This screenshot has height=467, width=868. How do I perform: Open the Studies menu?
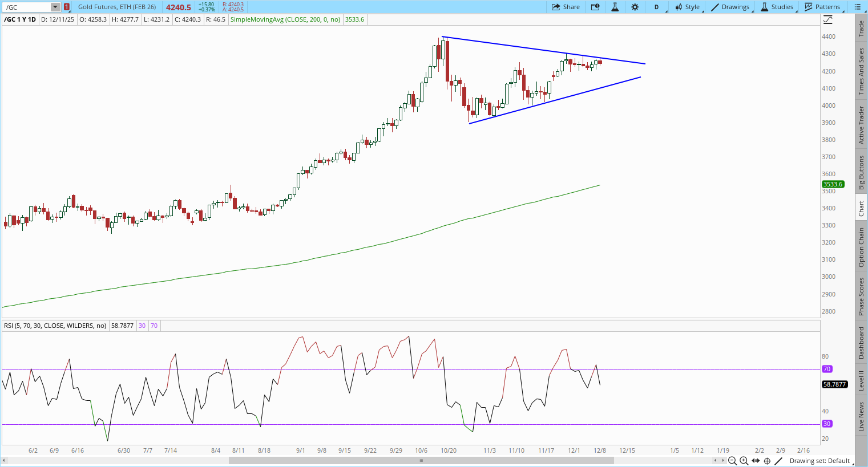pyautogui.click(x=777, y=7)
